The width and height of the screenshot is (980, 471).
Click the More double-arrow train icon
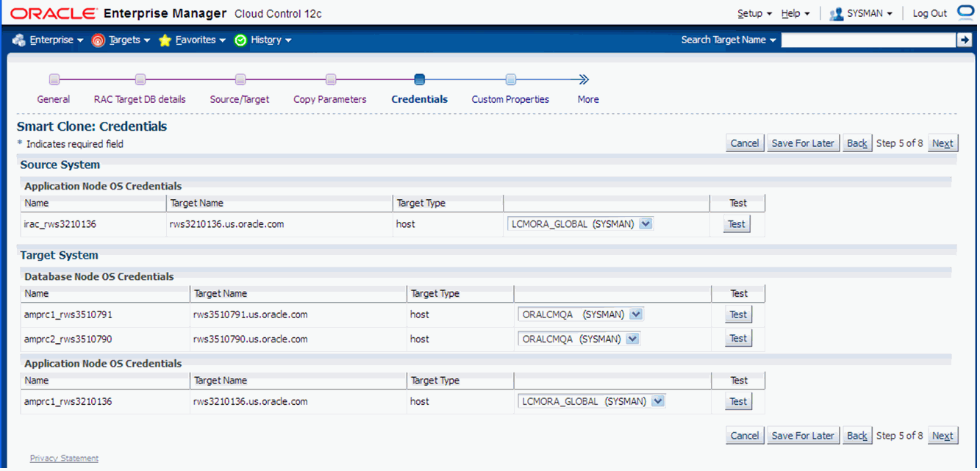(x=584, y=79)
